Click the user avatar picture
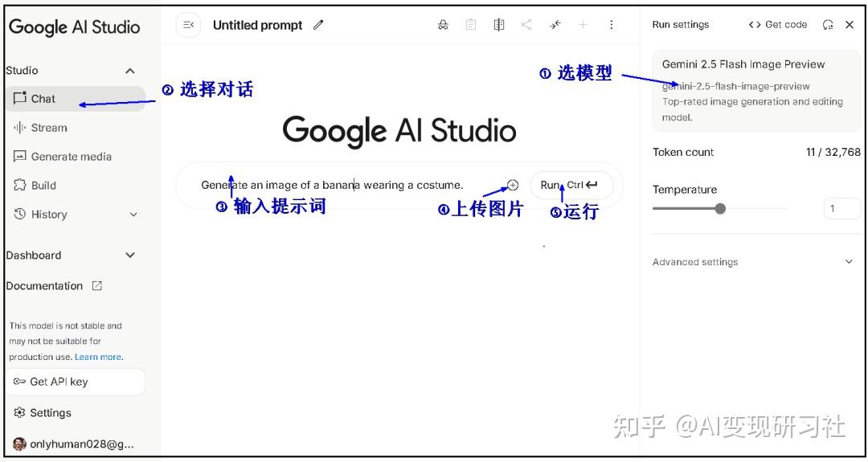The image size is (868, 462). click(19, 444)
